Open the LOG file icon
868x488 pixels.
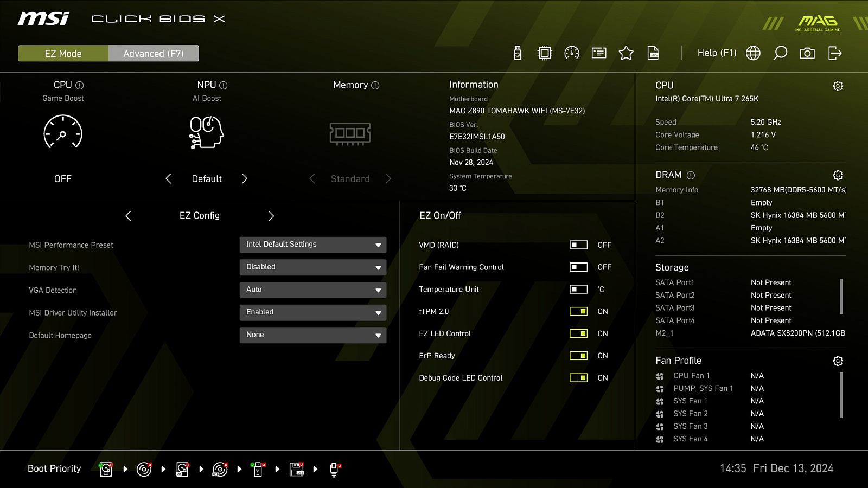pyautogui.click(x=653, y=53)
